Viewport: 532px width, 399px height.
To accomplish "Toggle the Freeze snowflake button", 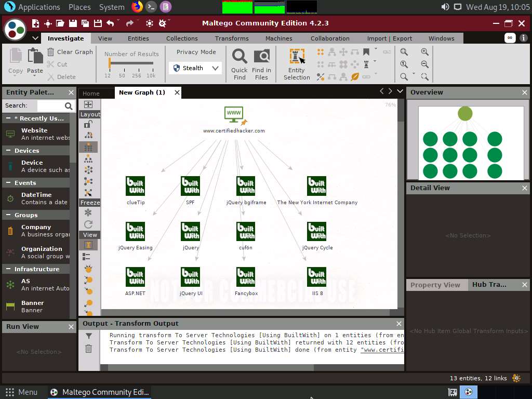I will point(88,212).
